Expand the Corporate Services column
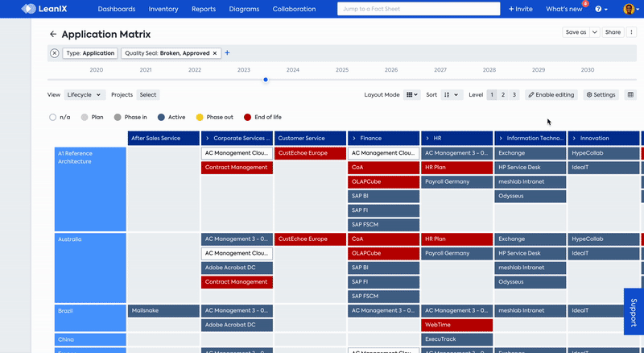The height and width of the screenshot is (353, 644). [208, 139]
